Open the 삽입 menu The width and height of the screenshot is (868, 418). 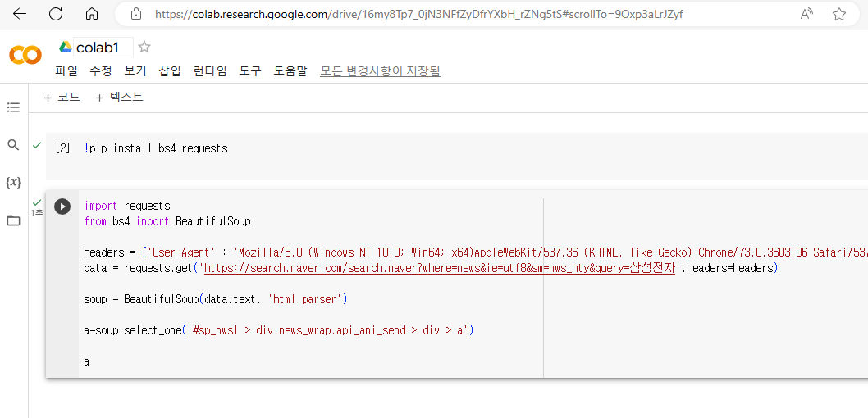pyautogui.click(x=170, y=70)
